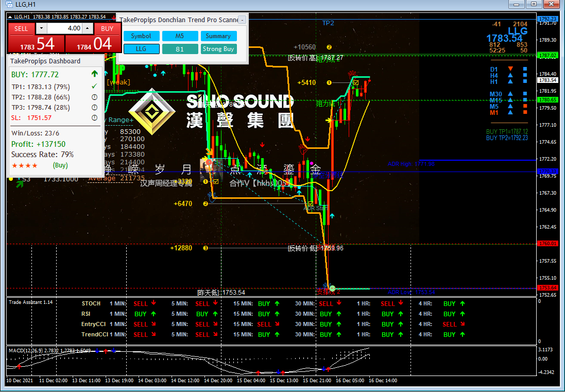Minimize the Donchian Trend Pro Scanner panel
565x392 pixels.
(243, 20)
